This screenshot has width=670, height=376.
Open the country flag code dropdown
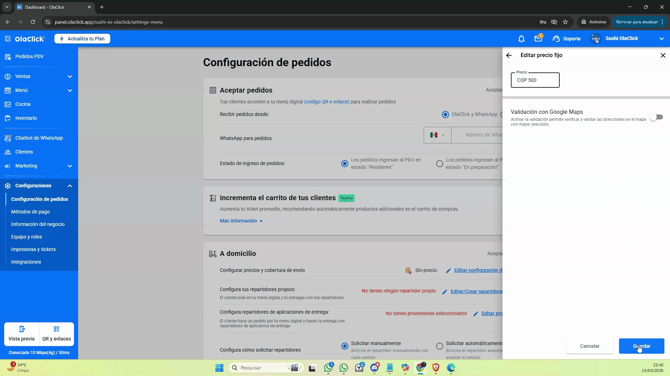tap(437, 135)
